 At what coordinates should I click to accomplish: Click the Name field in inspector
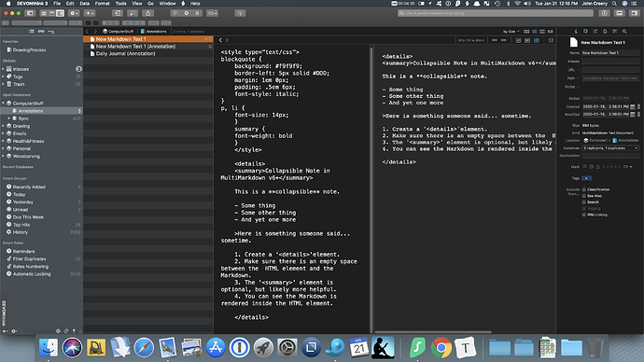tap(610, 53)
